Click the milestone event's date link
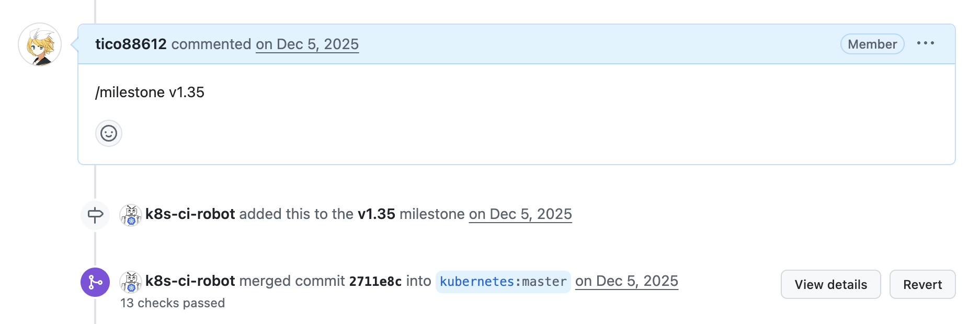Screen dimensions: 980x324 coord(520,214)
